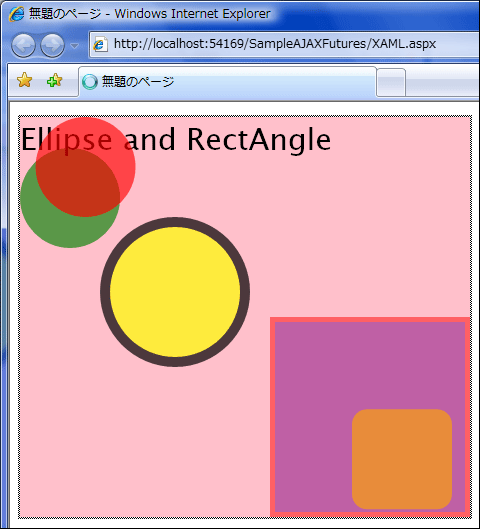The width and height of the screenshot is (480, 529).
Task: Open the recent pages dropdown arrow
Action: pyautogui.click(x=74, y=46)
